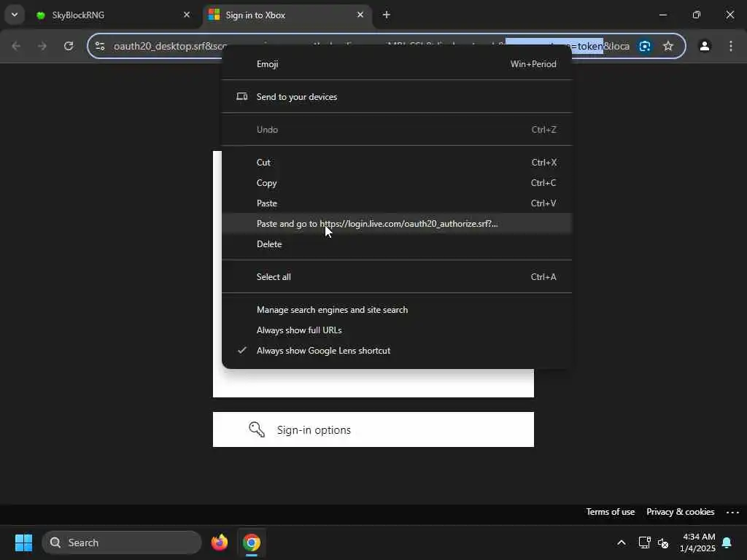The width and height of the screenshot is (747, 560).
Task: Click the Chrome taskbar icon
Action: tap(252, 542)
